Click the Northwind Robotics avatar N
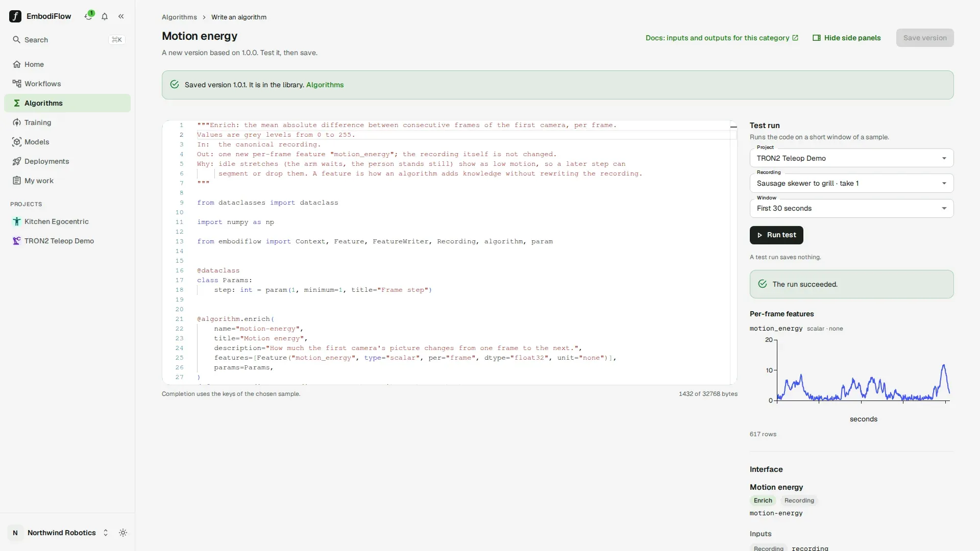The width and height of the screenshot is (980, 551). click(x=15, y=533)
